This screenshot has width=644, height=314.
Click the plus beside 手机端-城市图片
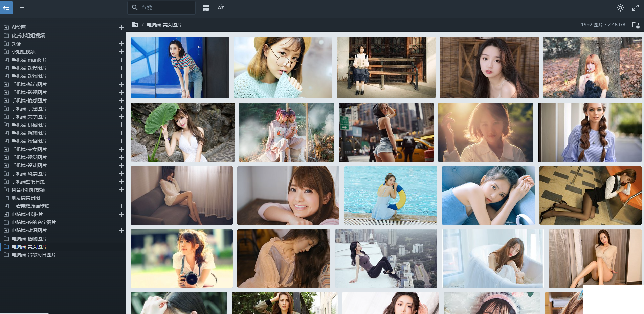(122, 84)
